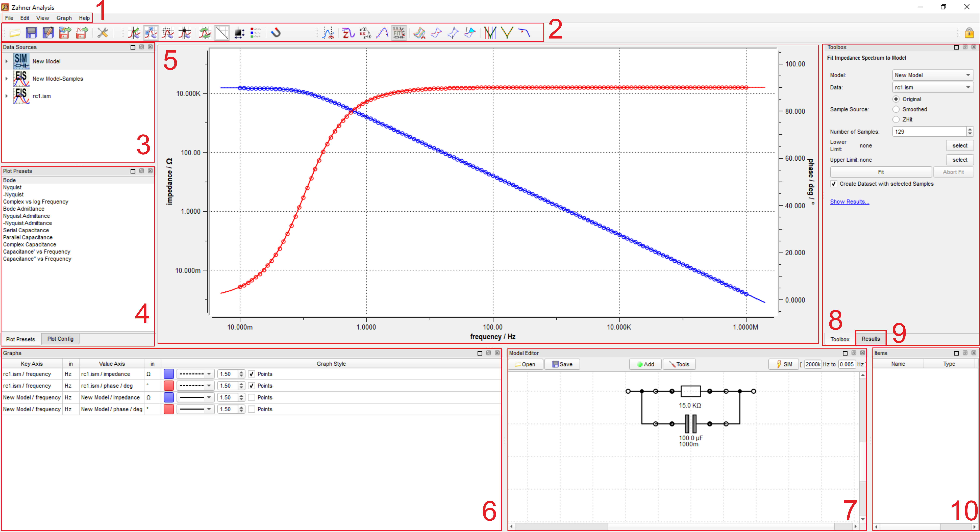Open the scissors cut-spectrum tool

point(328,33)
